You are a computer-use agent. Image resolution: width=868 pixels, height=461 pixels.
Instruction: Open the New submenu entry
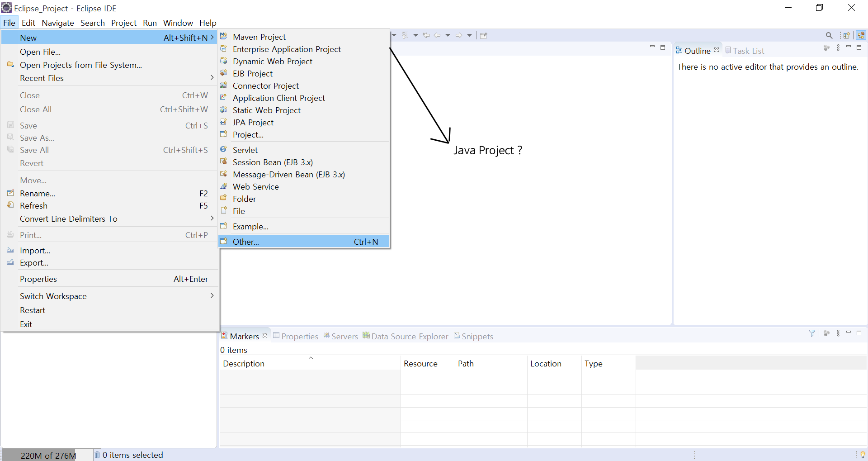point(108,38)
